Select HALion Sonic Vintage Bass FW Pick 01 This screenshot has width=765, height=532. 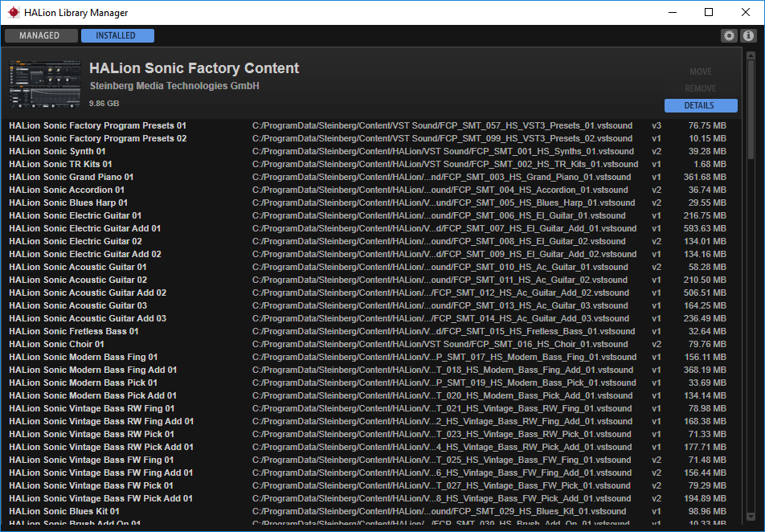tap(92, 485)
